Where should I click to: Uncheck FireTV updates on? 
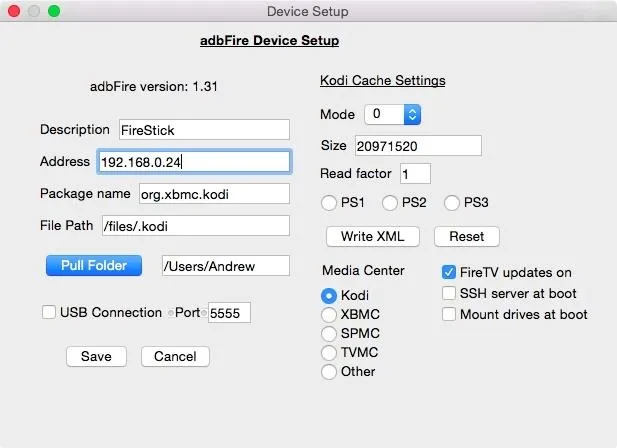coord(449,272)
